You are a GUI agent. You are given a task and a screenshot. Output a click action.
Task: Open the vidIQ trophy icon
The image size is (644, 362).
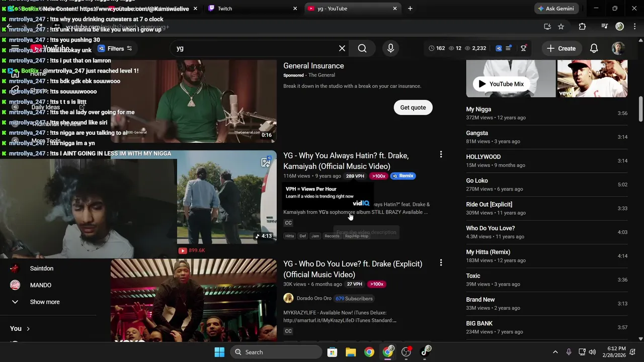coord(524,48)
